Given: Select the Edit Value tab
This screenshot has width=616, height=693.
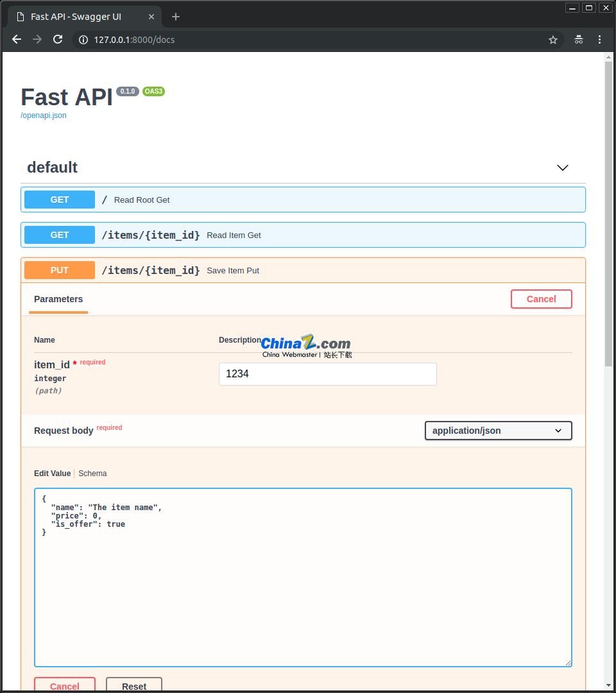Looking at the screenshot, I should pos(52,474).
